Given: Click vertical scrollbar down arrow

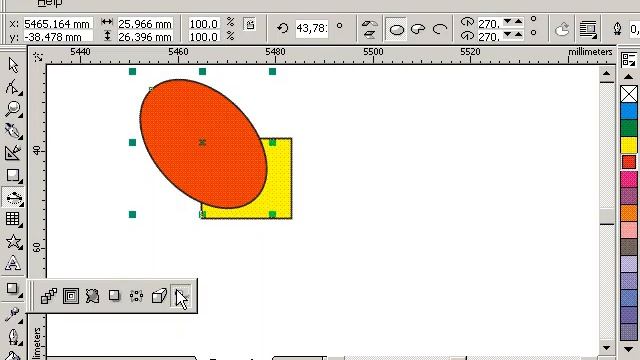Looking at the screenshot, I should (607, 348).
